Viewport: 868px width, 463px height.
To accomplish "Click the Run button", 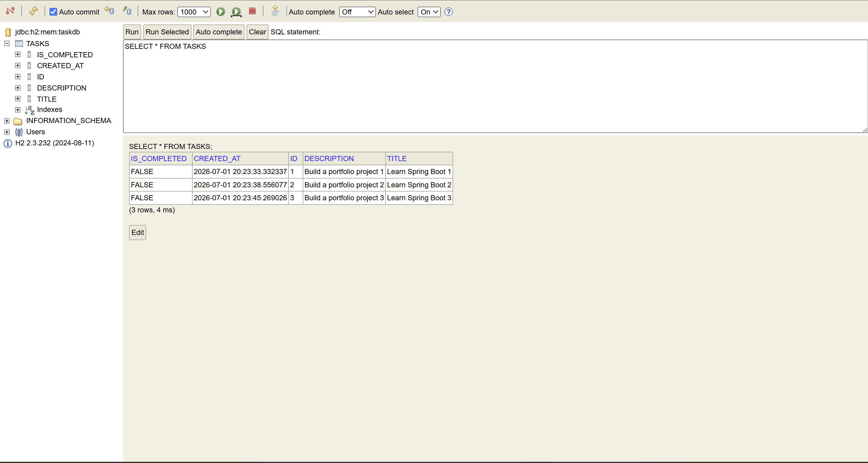I will [132, 32].
